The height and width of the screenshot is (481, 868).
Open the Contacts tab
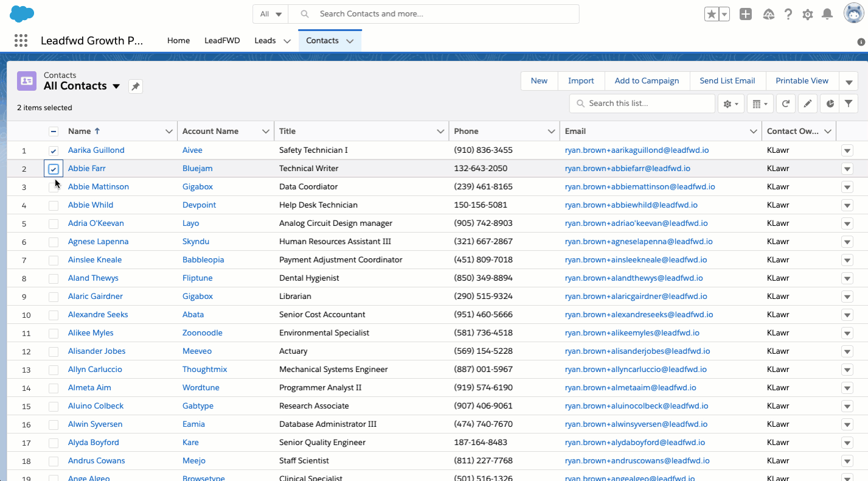click(322, 41)
